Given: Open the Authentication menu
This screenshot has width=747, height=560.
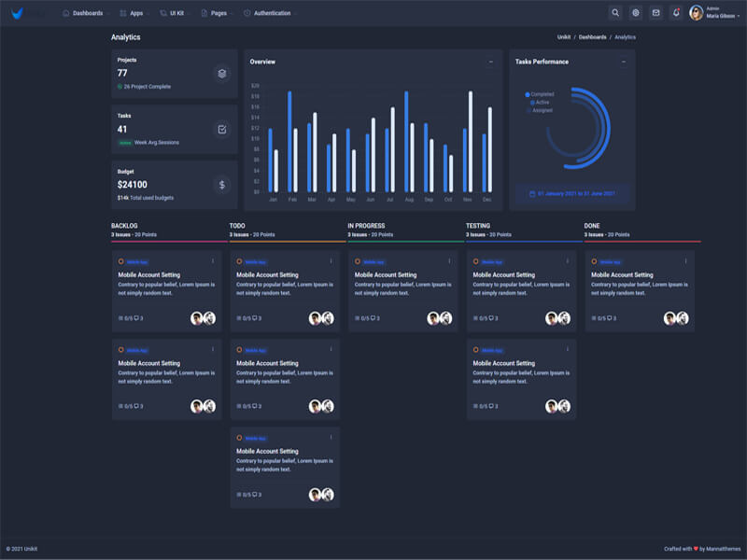Looking at the screenshot, I should [x=269, y=13].
